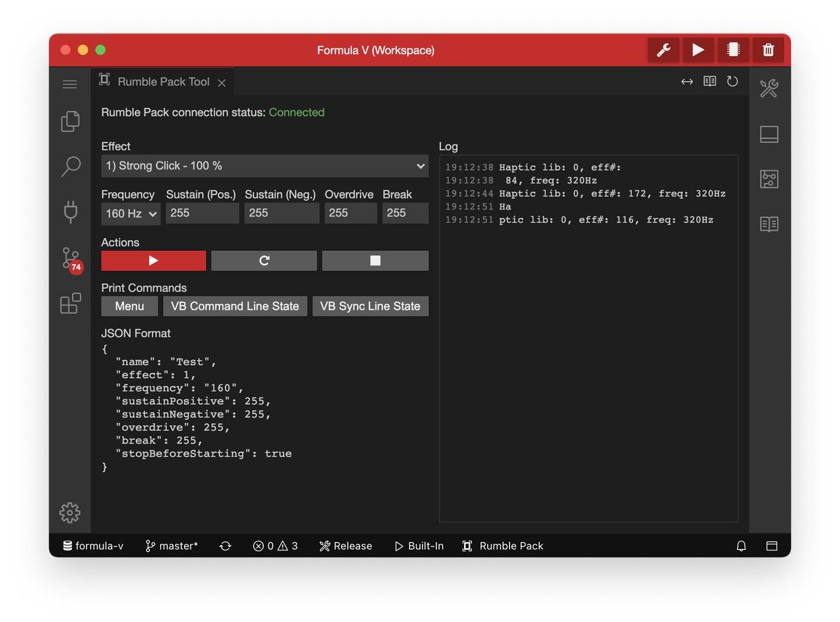
Task: Click the red play effect button
Action: point(153,261)
